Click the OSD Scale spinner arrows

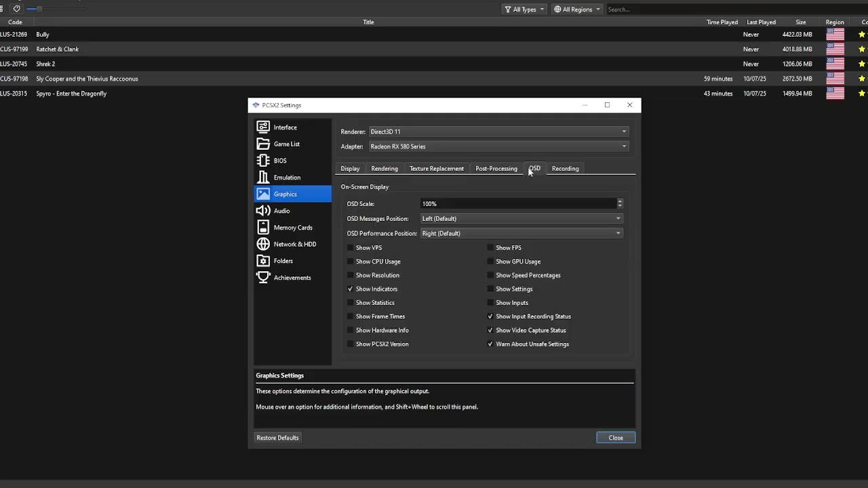(x=620, y=203)
